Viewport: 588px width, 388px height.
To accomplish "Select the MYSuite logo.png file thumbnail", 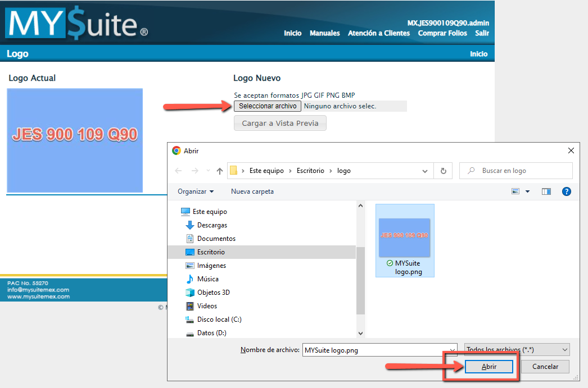I will [405, 240].
